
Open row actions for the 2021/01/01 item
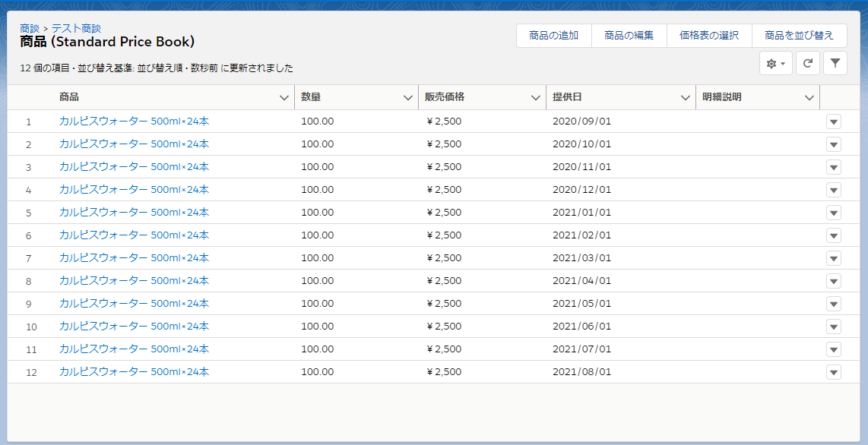[x=833, y=213]
